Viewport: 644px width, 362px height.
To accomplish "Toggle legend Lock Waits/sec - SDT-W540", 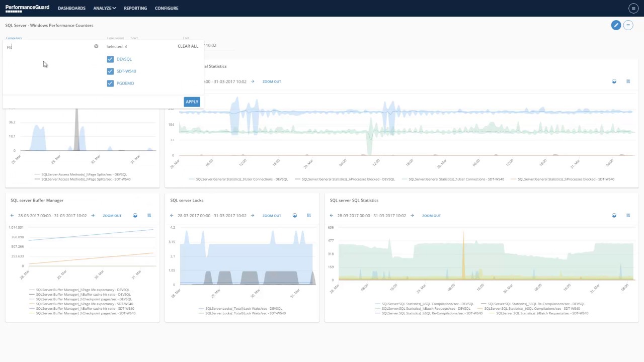I will tap(242, 313).
